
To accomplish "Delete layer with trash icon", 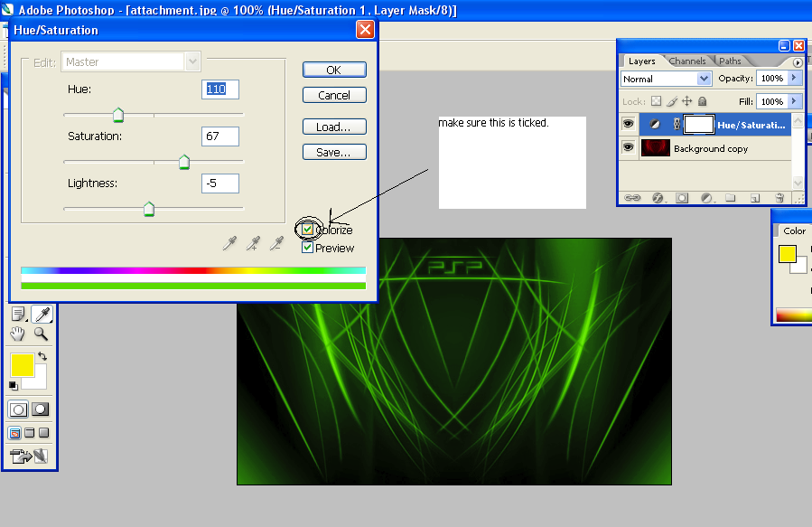I will (x=779, y=198).
